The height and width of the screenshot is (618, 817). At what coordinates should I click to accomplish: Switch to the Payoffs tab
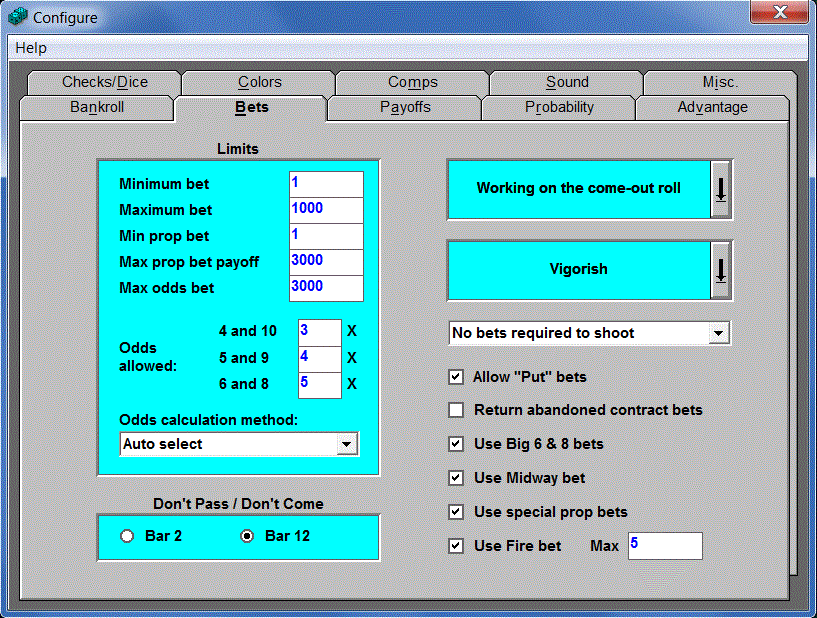point(405,107)
